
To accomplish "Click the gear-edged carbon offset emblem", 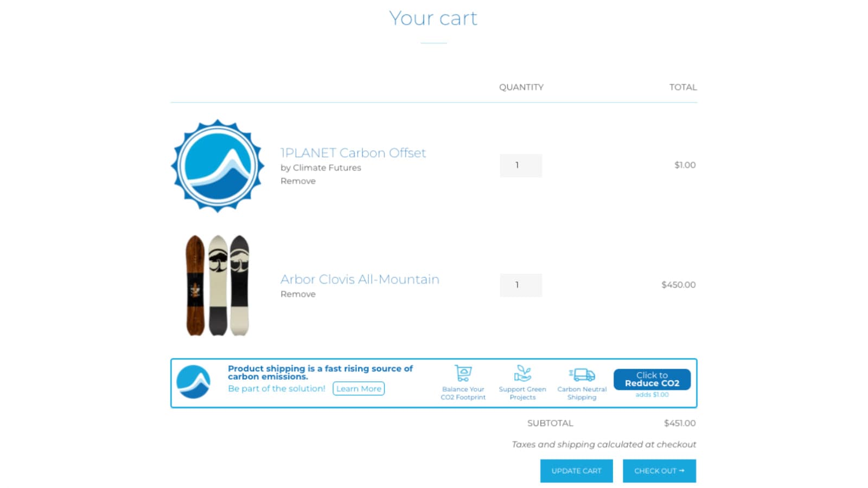I will pyautogui.click(x=218, y=165).
